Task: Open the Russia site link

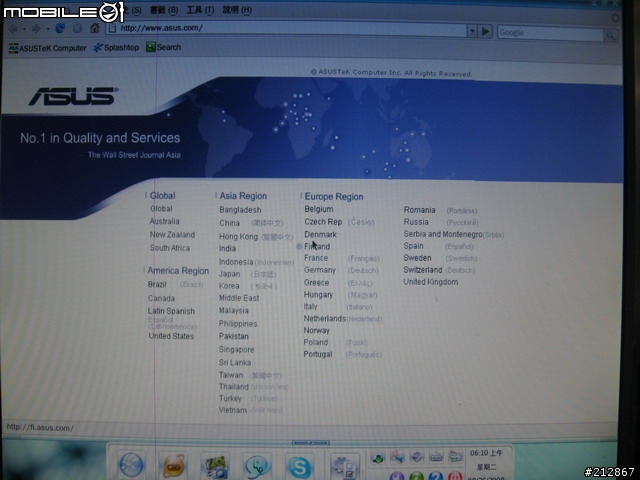Action: pos(416,222)
